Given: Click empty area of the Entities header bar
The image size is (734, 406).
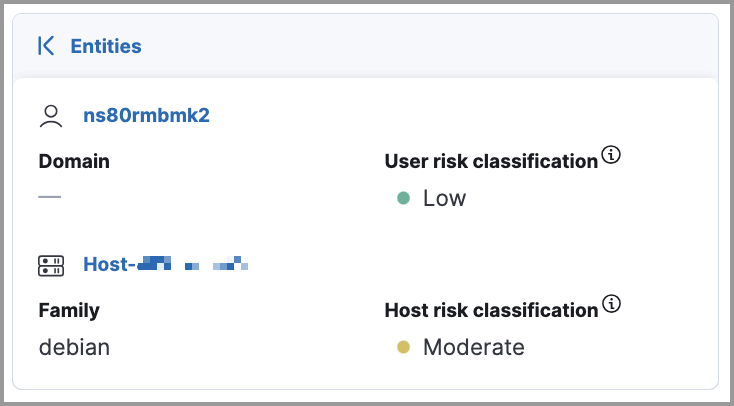Looking at the screenshot, I should tap(450, 46).
